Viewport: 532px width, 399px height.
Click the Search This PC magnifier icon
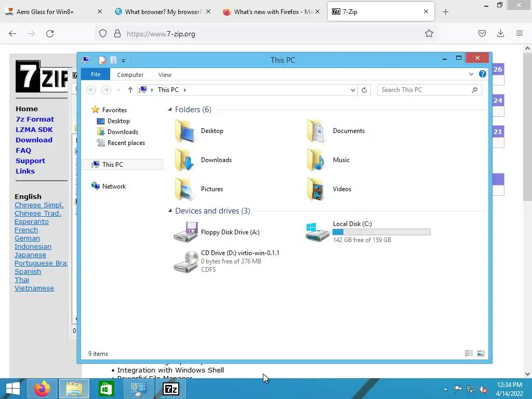[x=474, y=90]
